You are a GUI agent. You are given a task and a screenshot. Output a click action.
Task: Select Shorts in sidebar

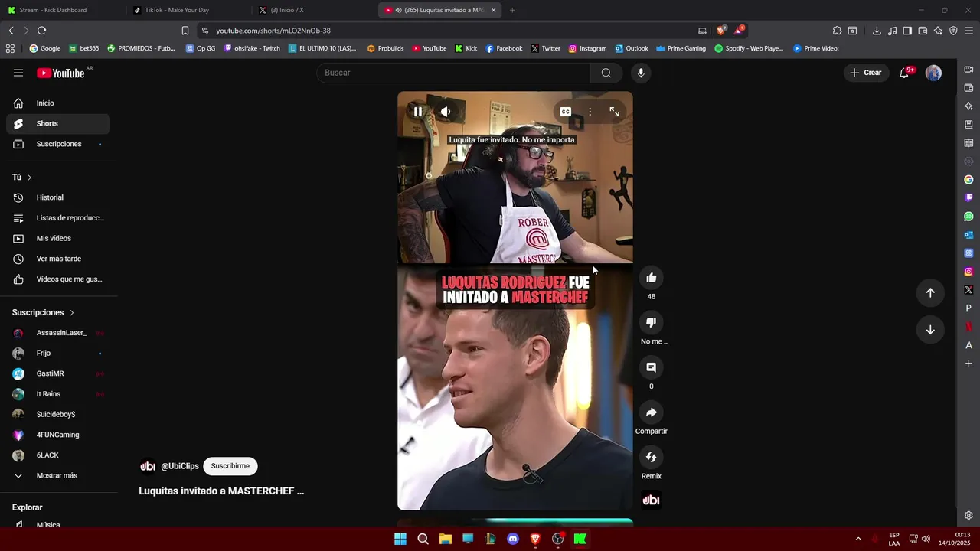(58, 124)
